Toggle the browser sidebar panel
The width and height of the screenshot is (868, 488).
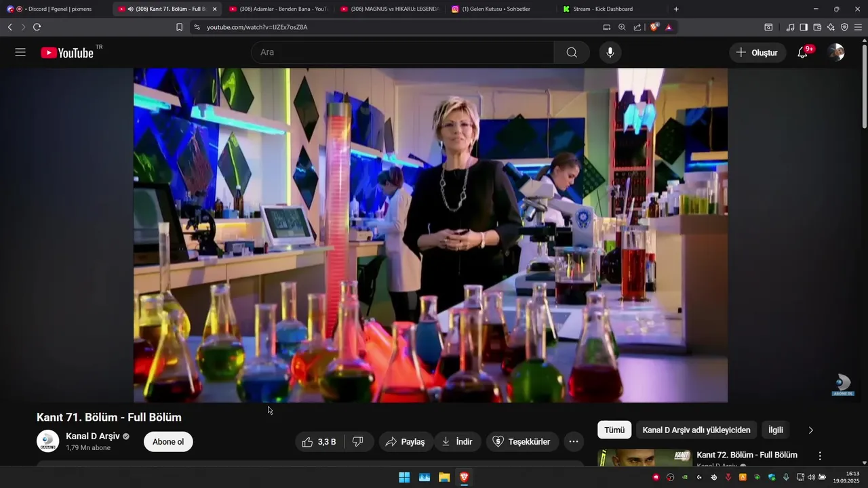(804, 27)
